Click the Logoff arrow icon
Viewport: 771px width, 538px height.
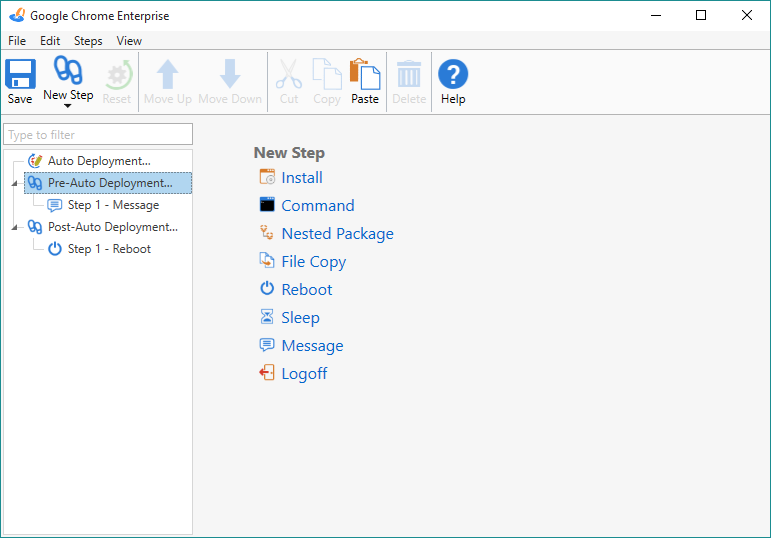click(x=267, y=372)
